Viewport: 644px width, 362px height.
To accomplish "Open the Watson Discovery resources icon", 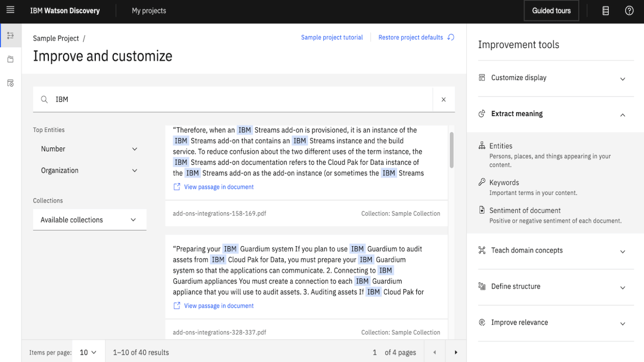I will [605, 10].
